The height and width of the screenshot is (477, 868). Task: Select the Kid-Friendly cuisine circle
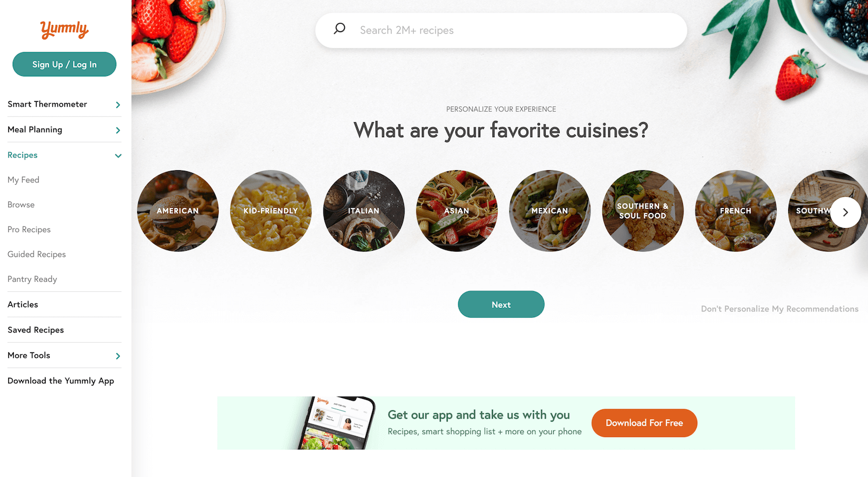pyautogui.click(x=271, y=211)
